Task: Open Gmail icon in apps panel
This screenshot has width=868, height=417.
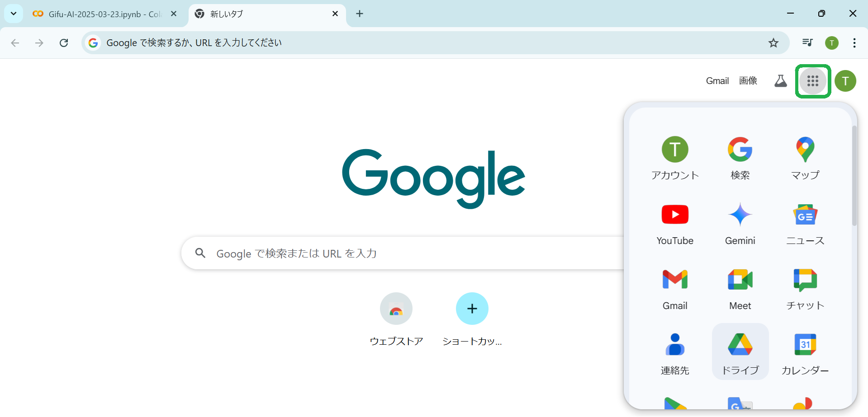Action: pos(675,288)
